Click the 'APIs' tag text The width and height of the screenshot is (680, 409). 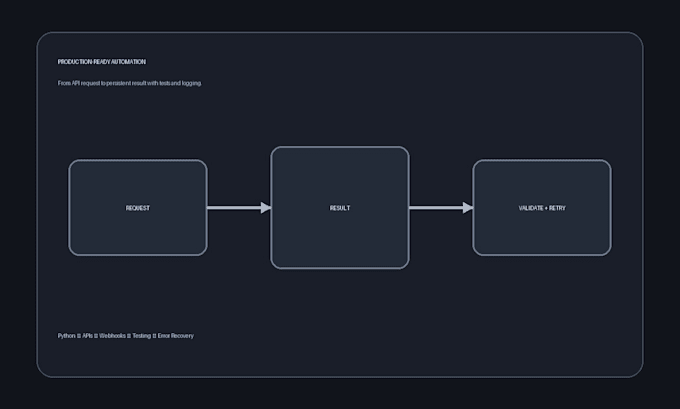tap(87, 336)
